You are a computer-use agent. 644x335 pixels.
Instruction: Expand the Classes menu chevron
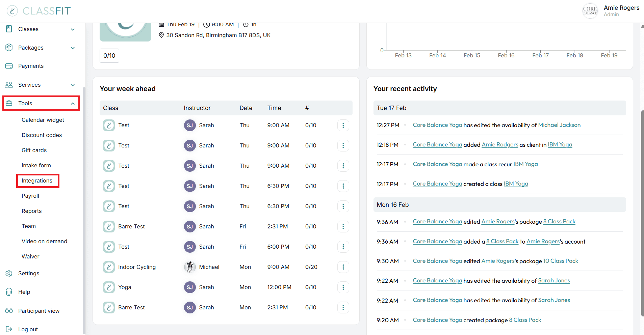pos(73,29)
